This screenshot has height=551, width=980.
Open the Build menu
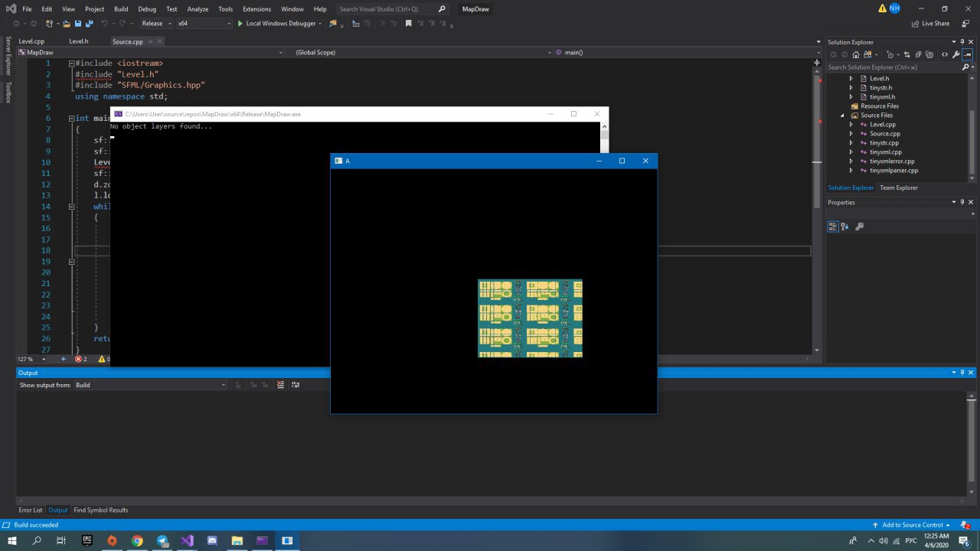point(121,9)
